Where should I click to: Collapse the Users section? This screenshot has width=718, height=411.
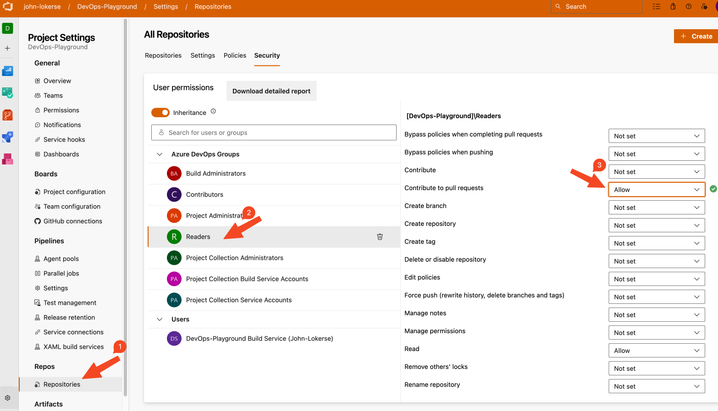159,319
